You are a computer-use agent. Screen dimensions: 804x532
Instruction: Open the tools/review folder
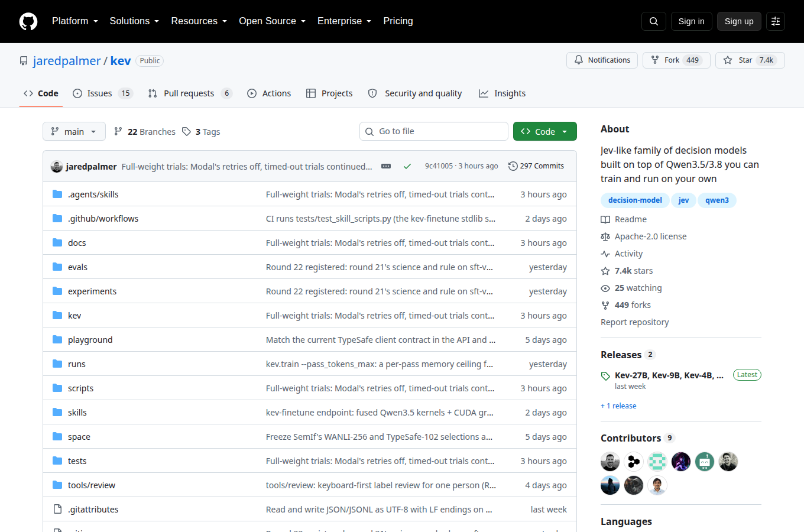(x=92, y=485)
